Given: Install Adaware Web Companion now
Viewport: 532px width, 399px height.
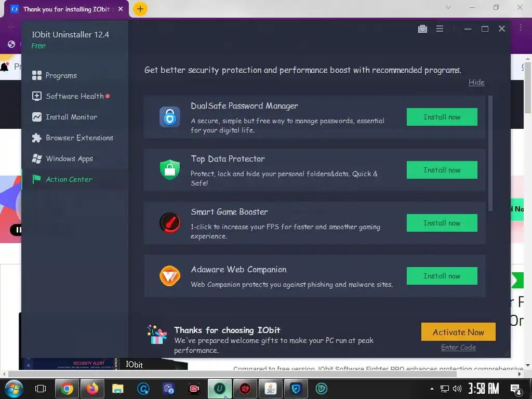Looking at the screenshot, I should tap(442, 276).
